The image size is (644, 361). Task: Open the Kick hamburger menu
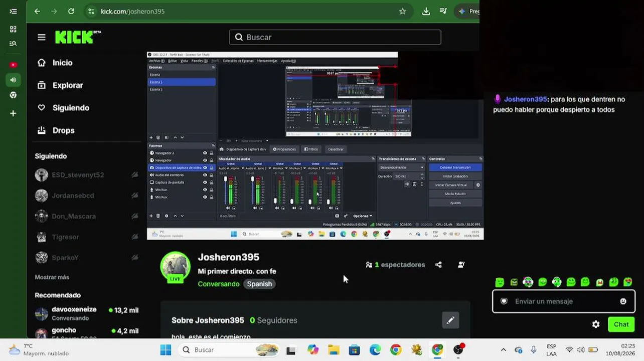(x=42, y=37)
